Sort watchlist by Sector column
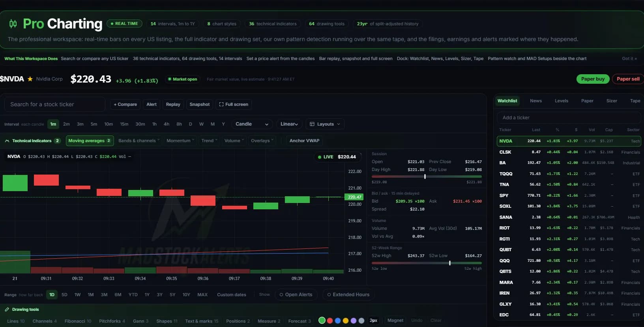Image resolution: width=644 pixels, height=327 pixels. 633,130
